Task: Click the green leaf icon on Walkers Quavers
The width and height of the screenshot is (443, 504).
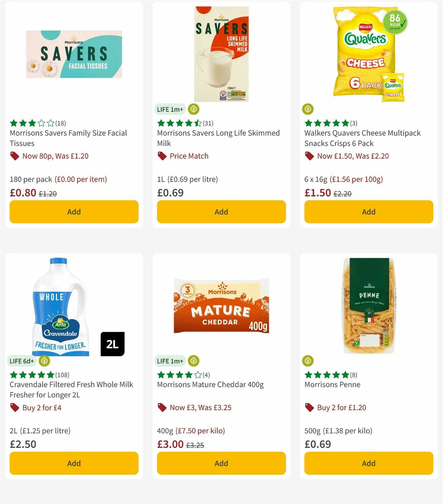Action: pyautogui.click(x=308, y=109)
